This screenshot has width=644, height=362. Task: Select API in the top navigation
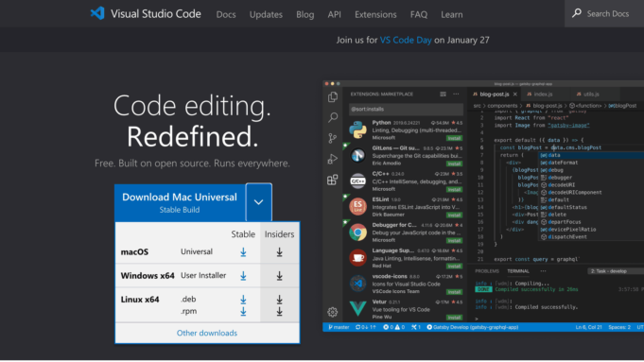[335, 14]
